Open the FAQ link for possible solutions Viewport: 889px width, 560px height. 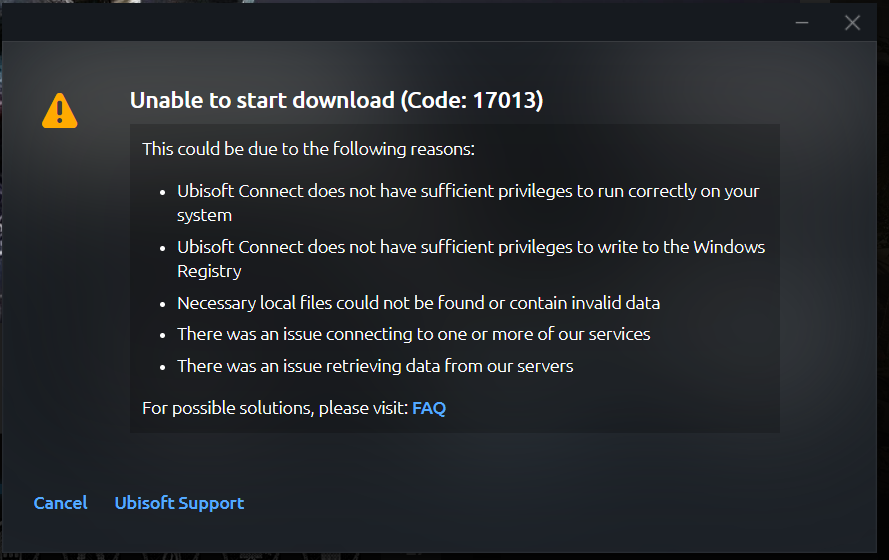[x=429, y=408]
